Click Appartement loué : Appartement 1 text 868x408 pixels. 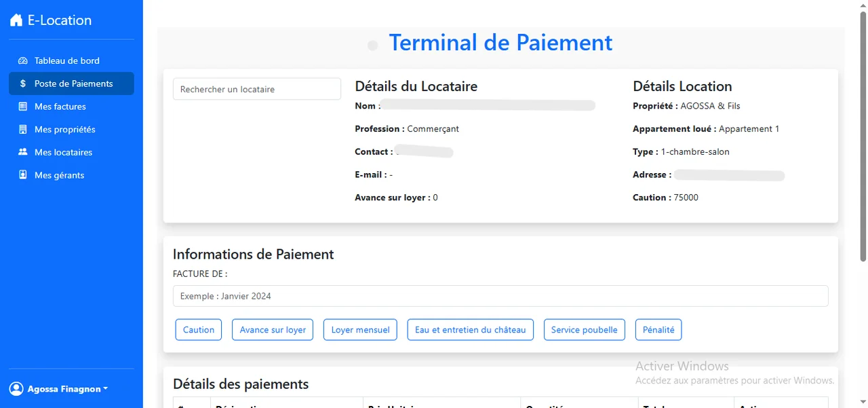(706, 129)
